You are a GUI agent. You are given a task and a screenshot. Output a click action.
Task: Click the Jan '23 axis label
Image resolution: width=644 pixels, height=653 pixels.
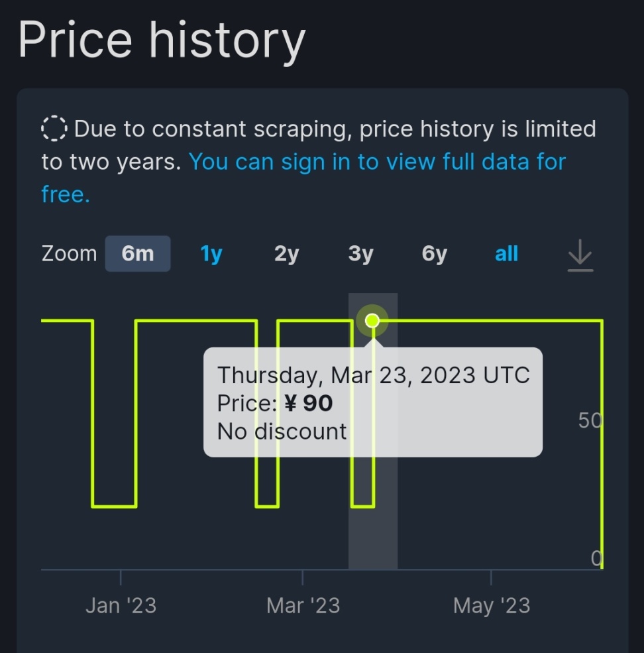[121, 605]
